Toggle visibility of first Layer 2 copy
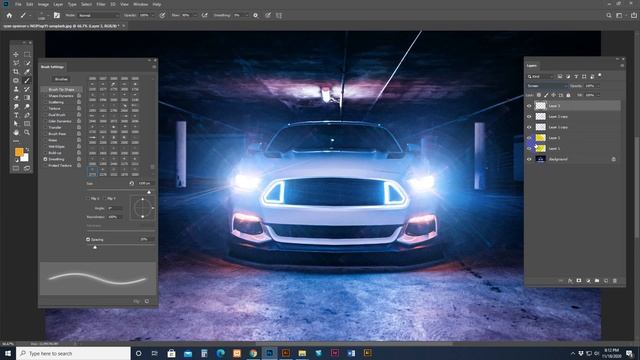The width and height of the screenshot is (640, 360). [529, 116]
